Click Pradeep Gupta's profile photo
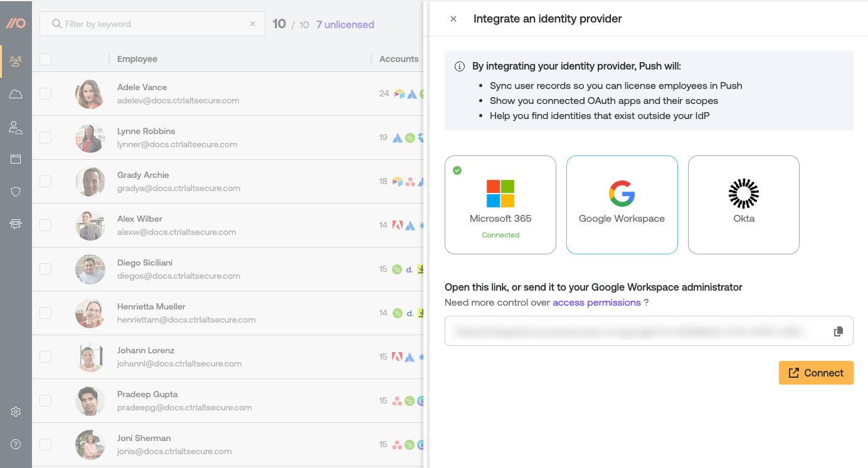 pyautogui.click(x=90, y=401)
